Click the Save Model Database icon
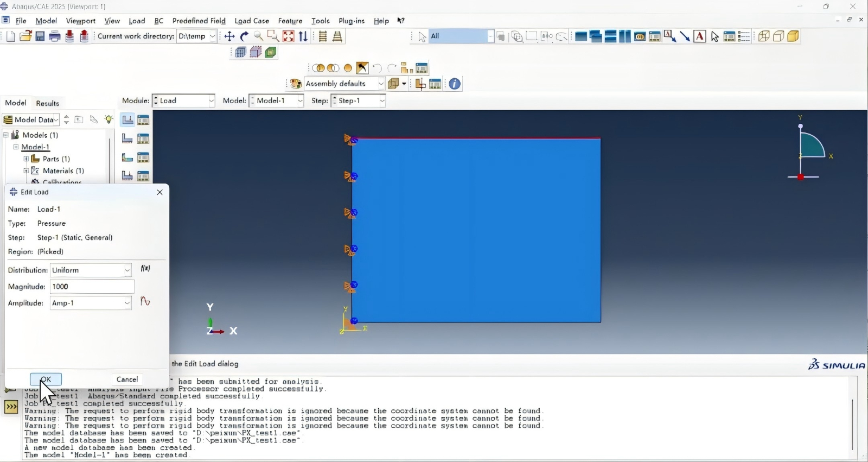The image size is (868, 462). pyautogui.click(x=40, y=36)
